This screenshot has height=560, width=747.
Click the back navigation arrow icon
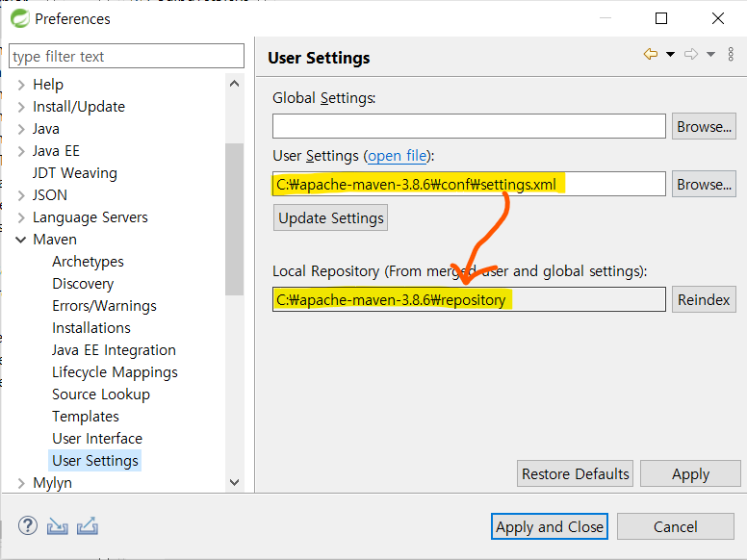651,54
